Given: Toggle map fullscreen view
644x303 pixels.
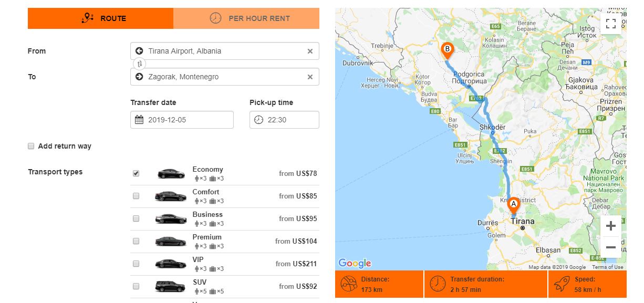Looking at the screenshot, I should pos(610,24).
